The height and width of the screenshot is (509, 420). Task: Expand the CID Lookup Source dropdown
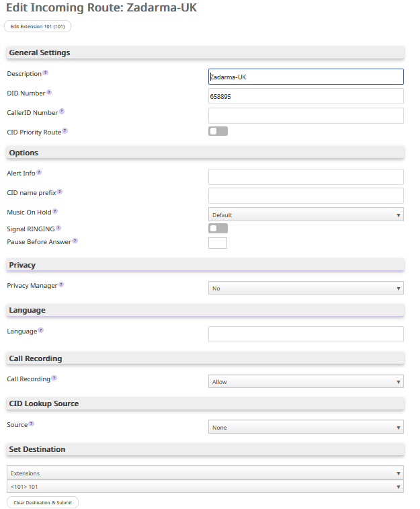[306, 427]
